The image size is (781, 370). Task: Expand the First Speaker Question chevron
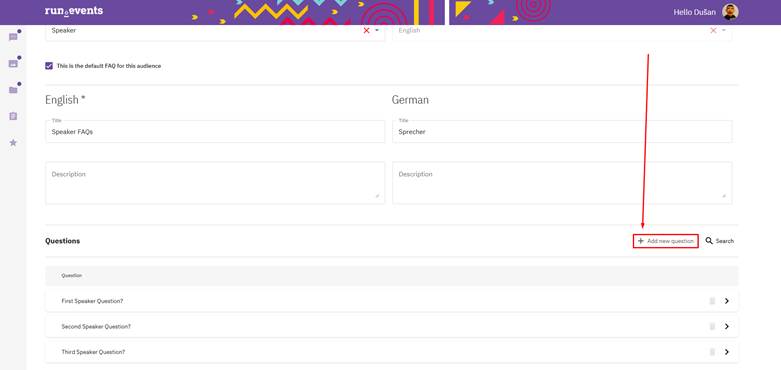[727, 301]
